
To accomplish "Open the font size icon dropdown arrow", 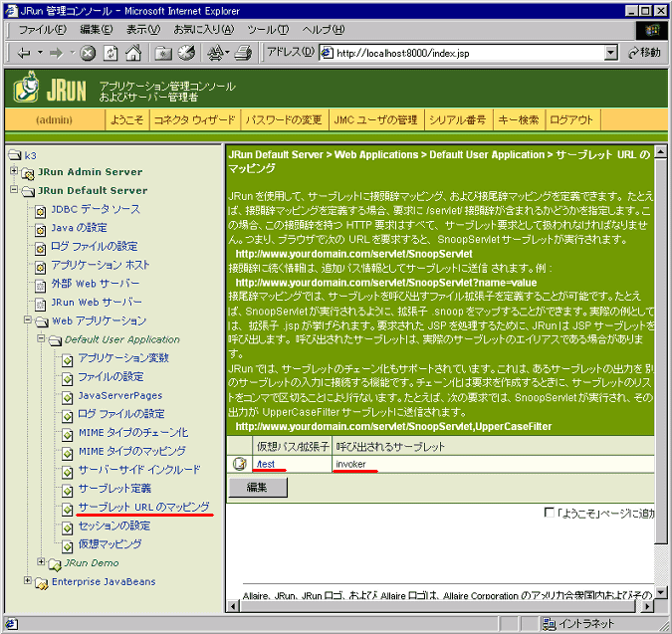I will point(227,53).
